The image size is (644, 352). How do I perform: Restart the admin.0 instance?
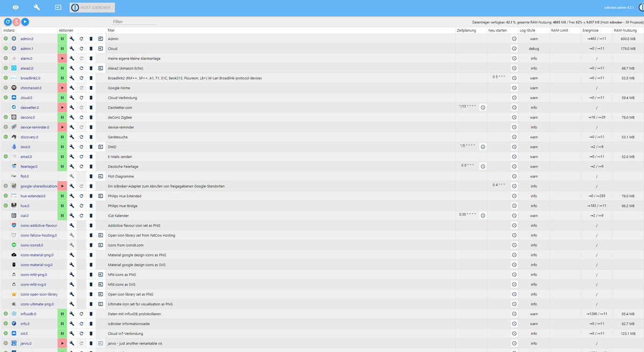coord(81,39)
